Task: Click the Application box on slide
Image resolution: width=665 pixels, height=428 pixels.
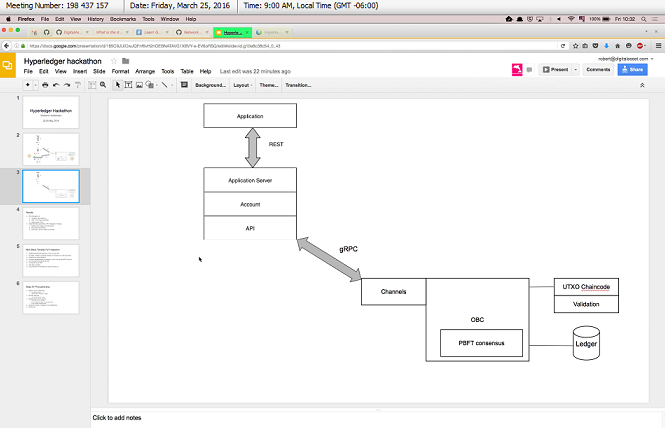Action: (x=250, y=116)
